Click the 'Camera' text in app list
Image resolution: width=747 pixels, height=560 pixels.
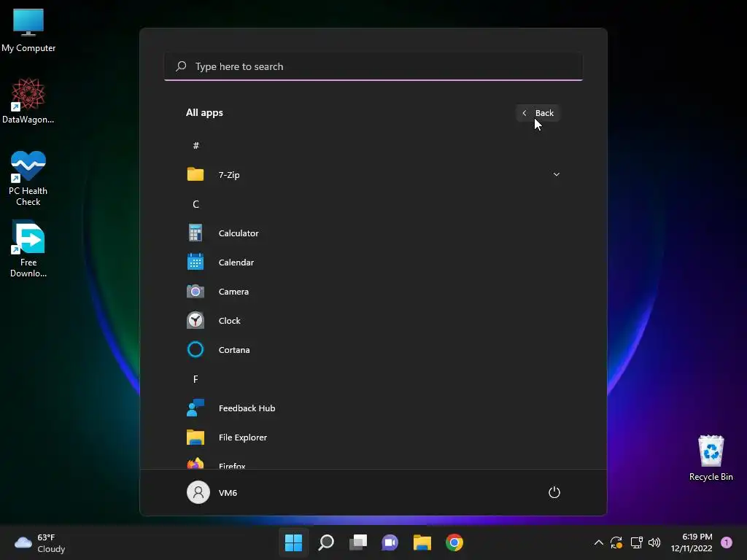tap(233, 292)
